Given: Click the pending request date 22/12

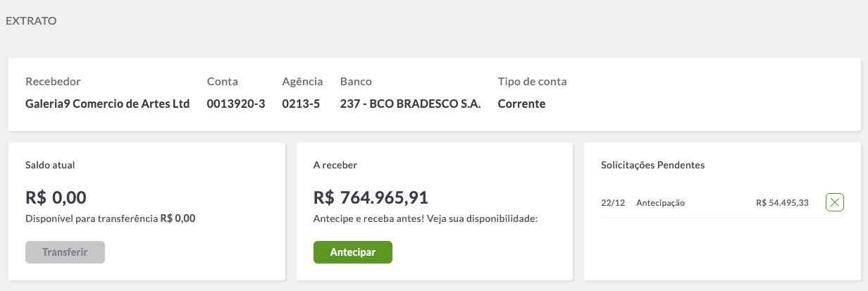Looking at the screenshot, I should pos(612,203).
